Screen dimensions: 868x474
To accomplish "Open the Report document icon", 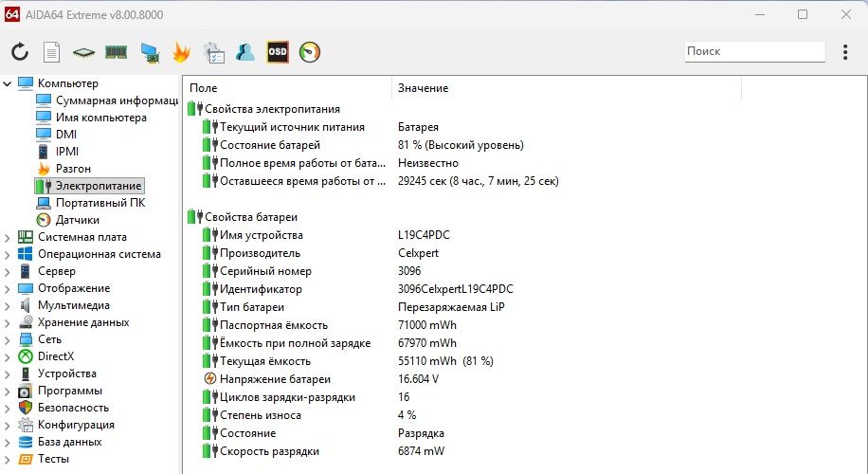I will coord(51,52).
